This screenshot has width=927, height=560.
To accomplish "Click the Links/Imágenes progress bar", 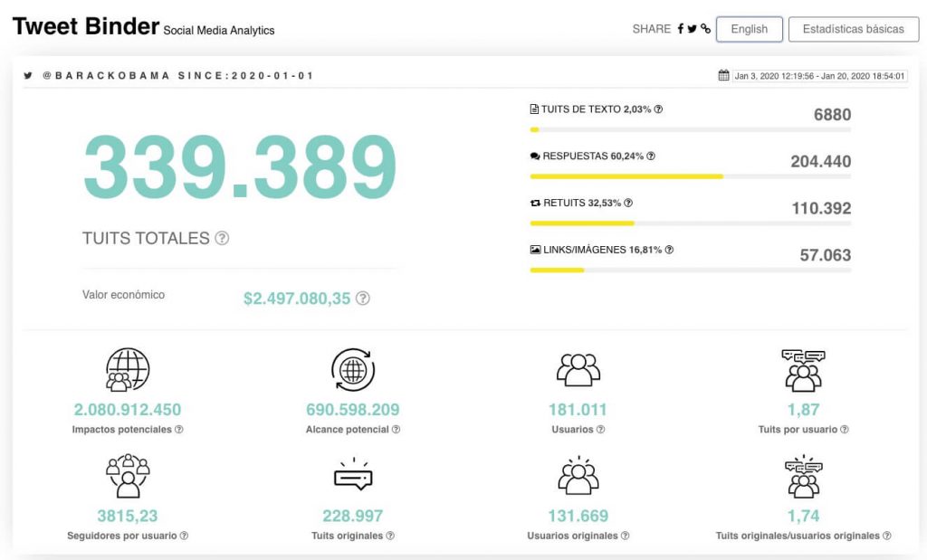I will coord(691,270).
